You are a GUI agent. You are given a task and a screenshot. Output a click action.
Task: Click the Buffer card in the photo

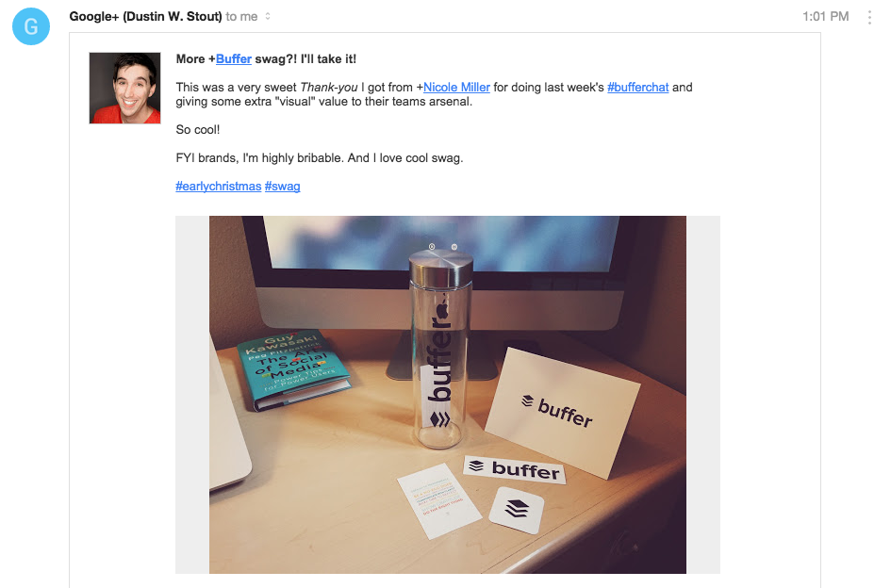tap(563, 412)
